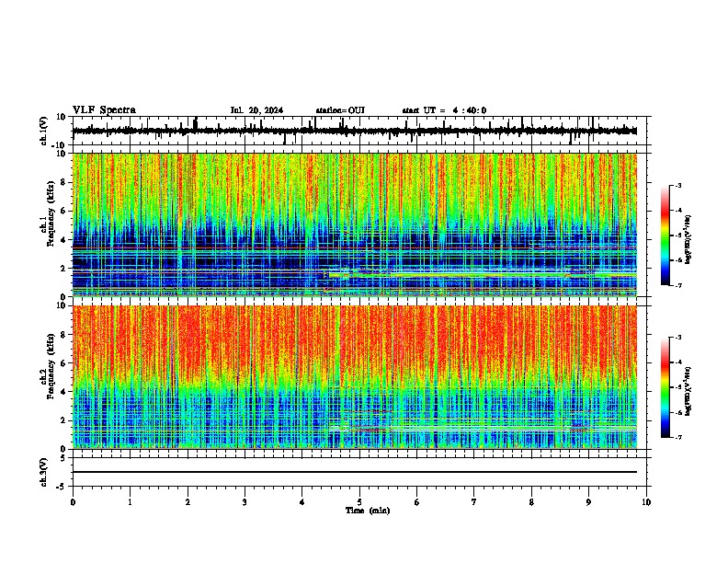
Task: Click the "station=OUI" label
Action: point(340,110)
